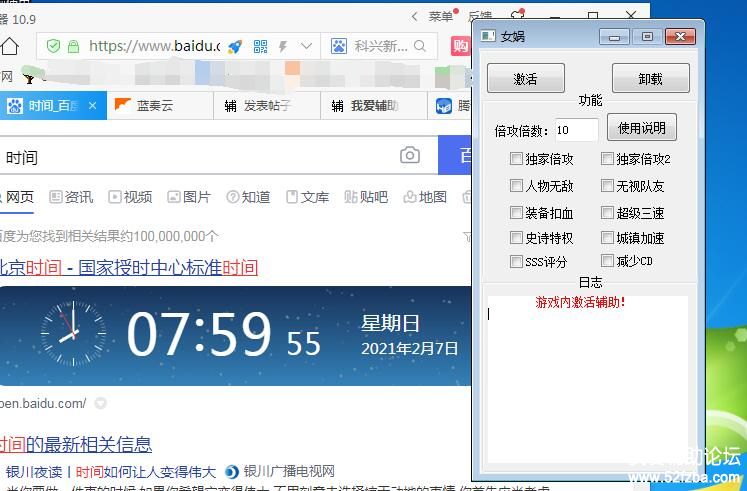Click the Baidu paw search engine icon
Screen dimensions: 747x491
click(x=338, y=46)
